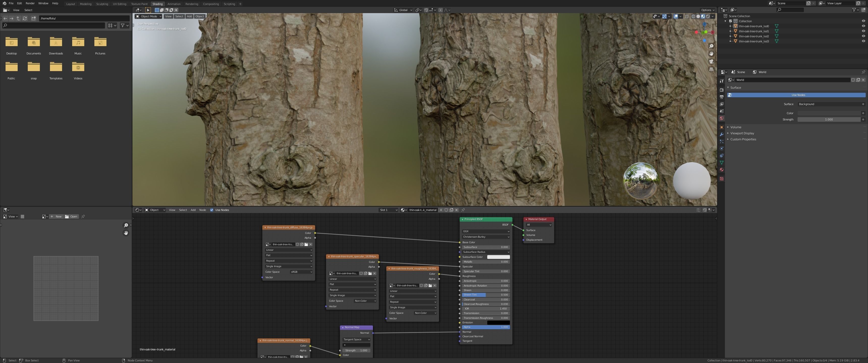Open the Physics properties tab
Screen dimensions: 868x363
[721, 148]
